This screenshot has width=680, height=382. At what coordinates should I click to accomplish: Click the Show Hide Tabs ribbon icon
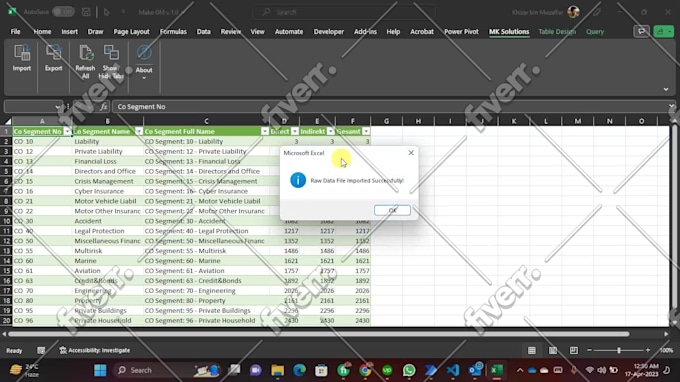[x=111, y=62]
